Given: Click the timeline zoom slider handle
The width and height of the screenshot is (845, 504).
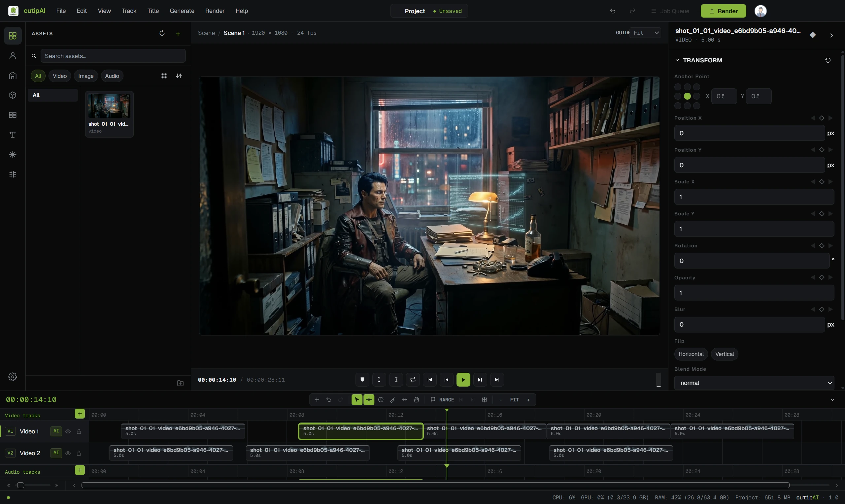Looking at the screenshot, I should 21,485.
